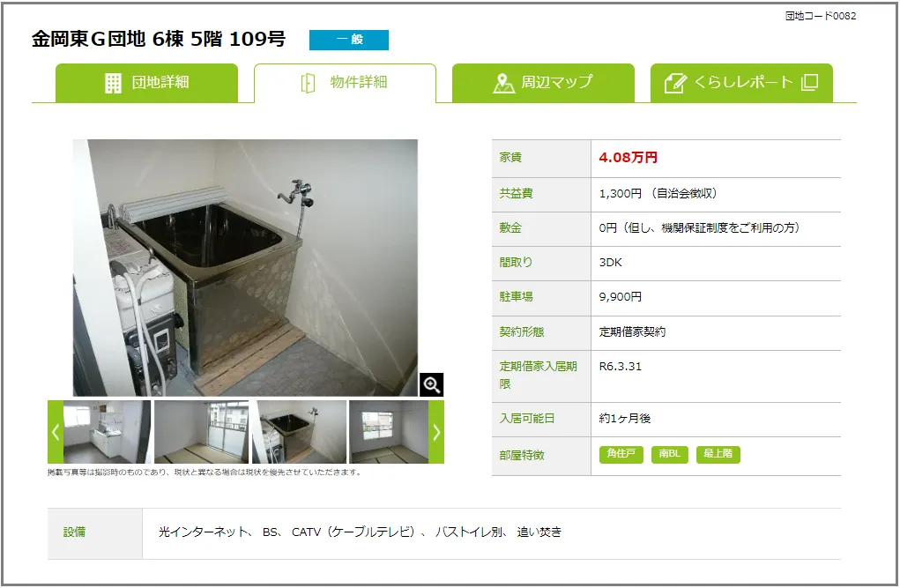Click the 角住戸 feature tag
This screenshot has height=588, width=900.
pos(621,454)
